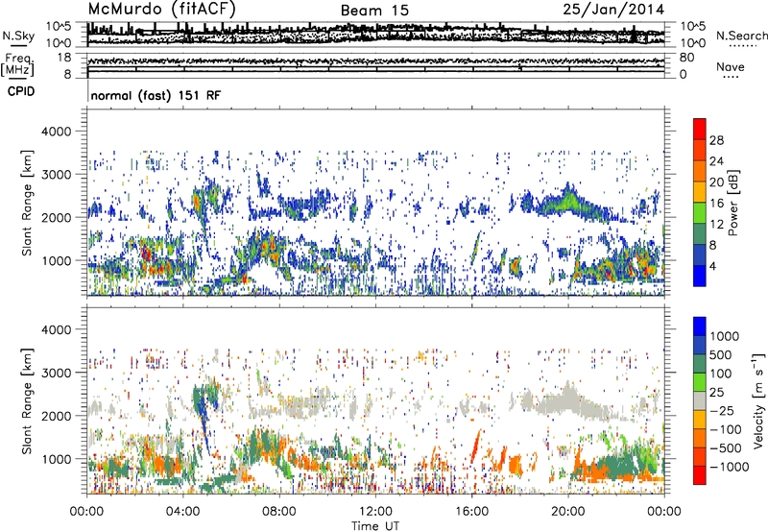Click the 'Time UT' axis label

[x=375, y=526]
